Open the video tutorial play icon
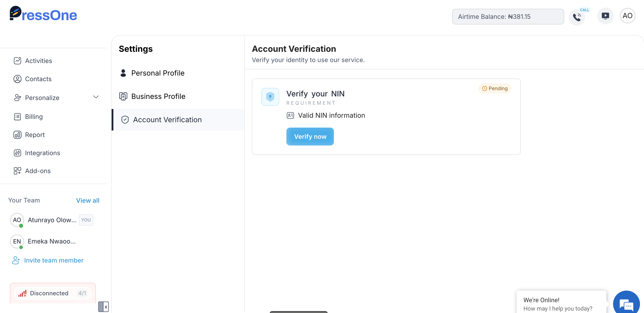This screenshot has width=644, height=313. 605,16
